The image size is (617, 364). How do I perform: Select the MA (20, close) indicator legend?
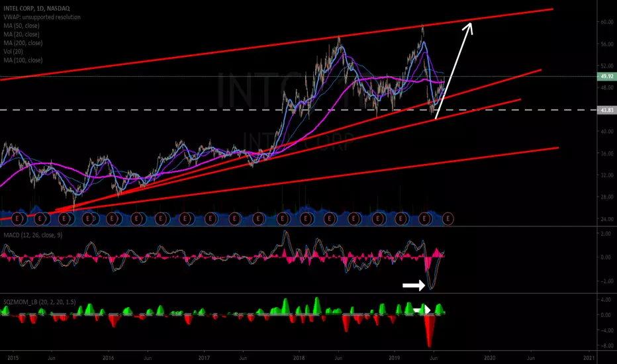(x=21, y=34)
